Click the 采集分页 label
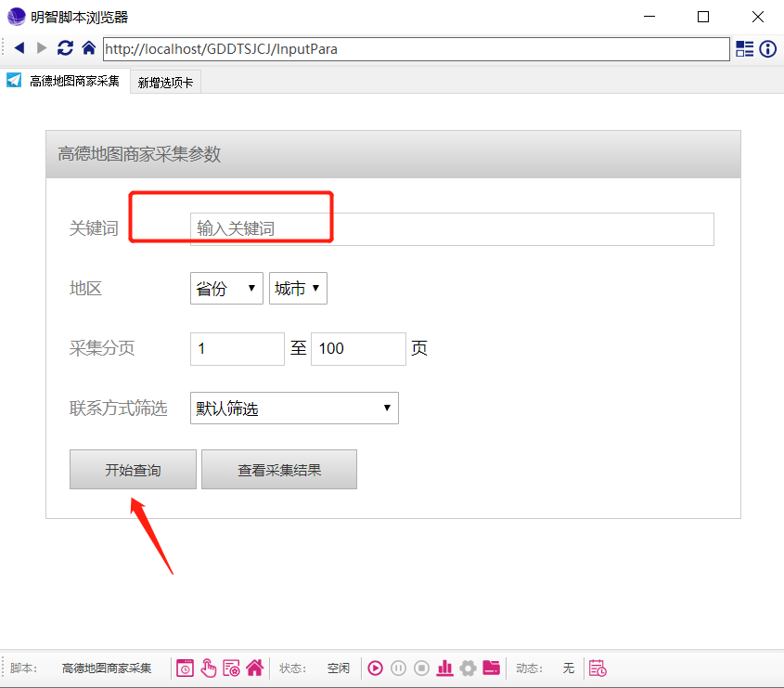This screenshot has width=784, height=688. (102, 348)
